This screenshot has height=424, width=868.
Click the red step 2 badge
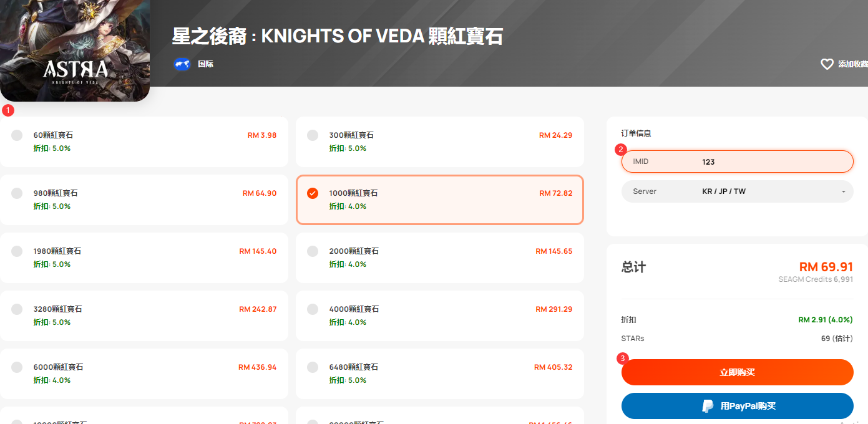pos(620,150)
